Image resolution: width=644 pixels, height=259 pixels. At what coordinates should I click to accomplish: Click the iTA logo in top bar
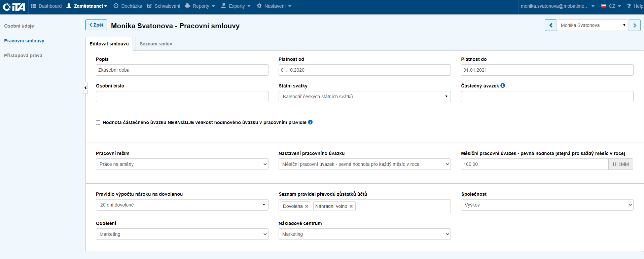14,7
